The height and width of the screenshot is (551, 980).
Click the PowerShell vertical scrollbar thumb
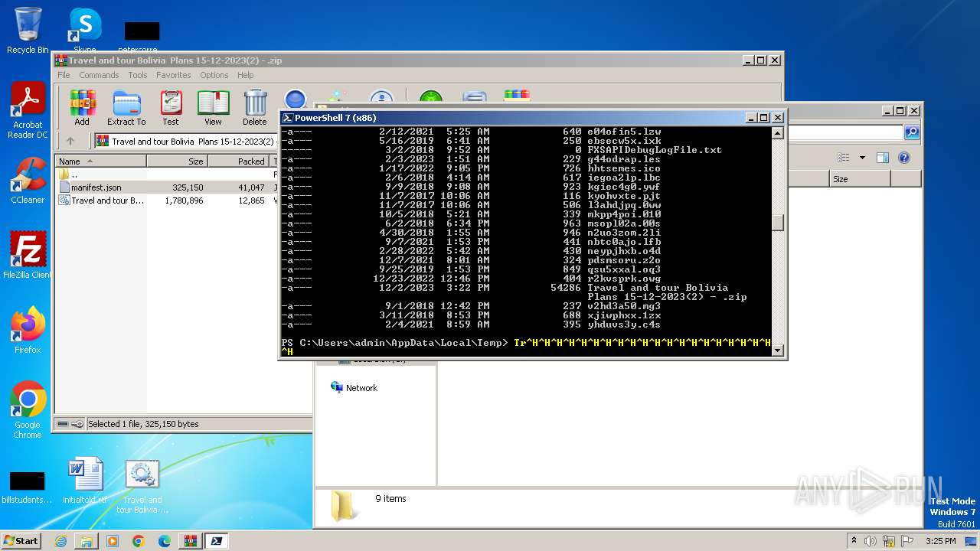(x=777, y=223)
